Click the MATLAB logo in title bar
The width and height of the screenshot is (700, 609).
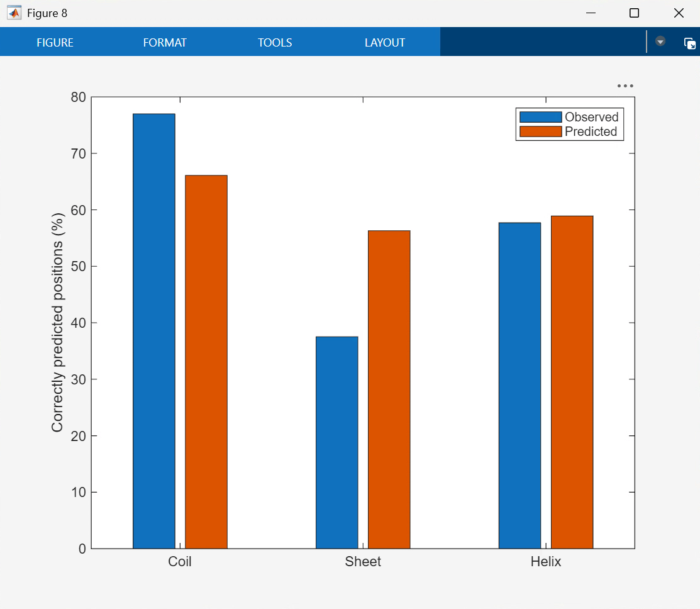pos(14,13)
